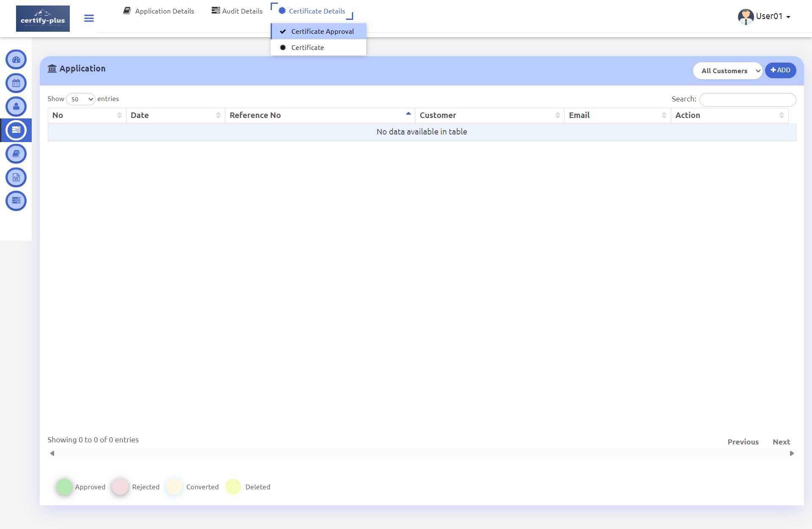Click the certify-plus logo

click(x=43, y=19)
